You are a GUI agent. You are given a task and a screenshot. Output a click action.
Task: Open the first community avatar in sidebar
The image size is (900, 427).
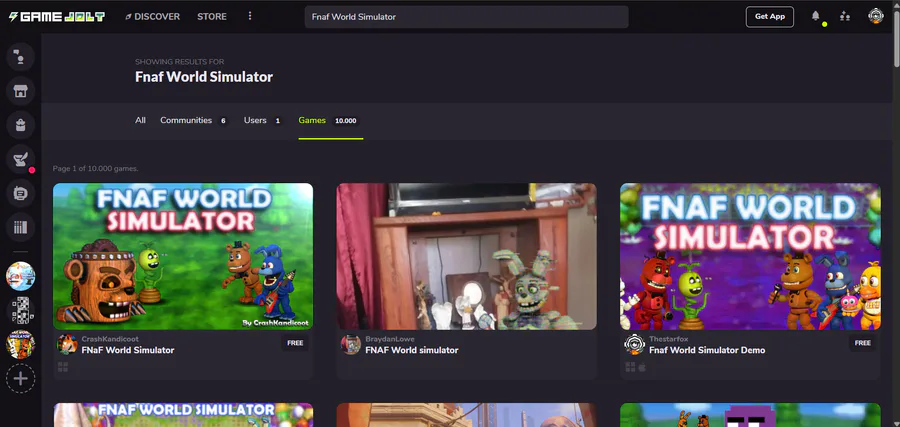21,276
